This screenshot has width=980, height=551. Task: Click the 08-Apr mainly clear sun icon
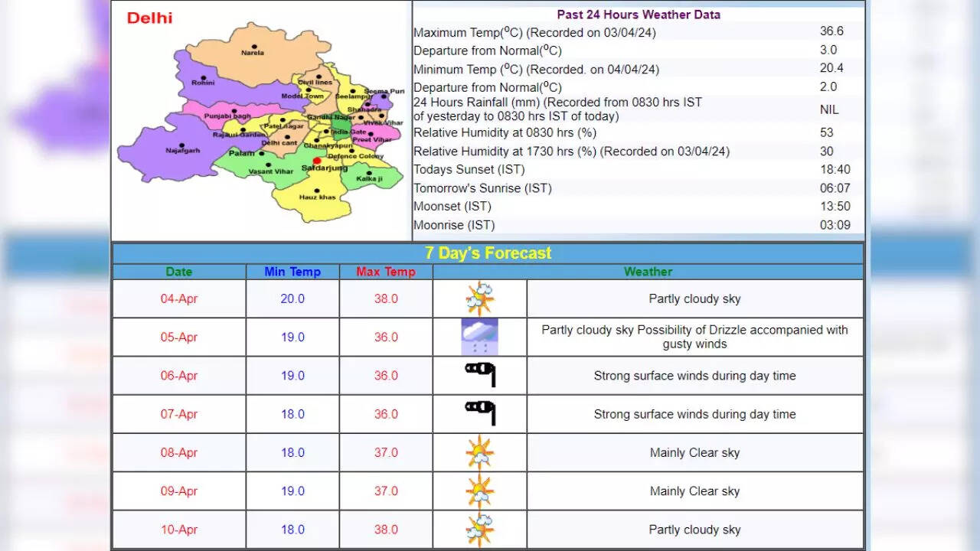pos(480,452)
